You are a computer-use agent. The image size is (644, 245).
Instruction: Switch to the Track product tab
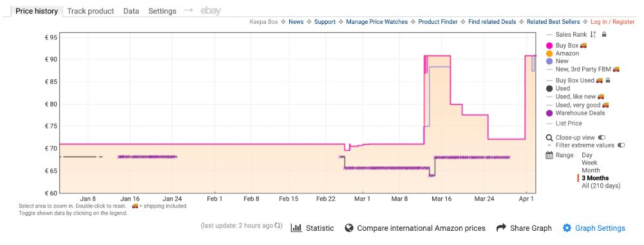tap(90, 11)
